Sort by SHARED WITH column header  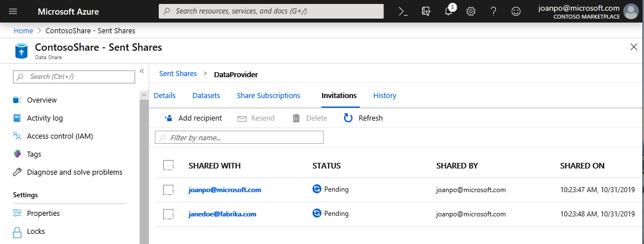tap(214, 166)
